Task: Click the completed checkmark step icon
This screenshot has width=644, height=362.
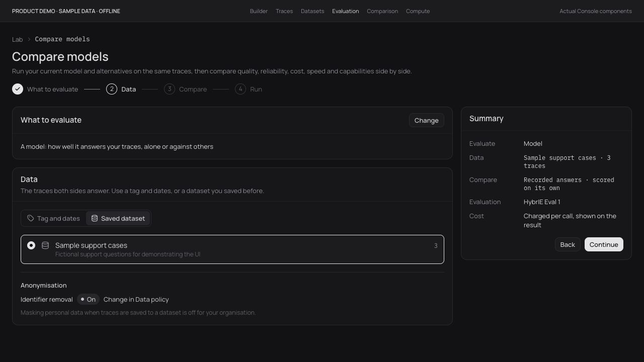Action: [18, 89]
